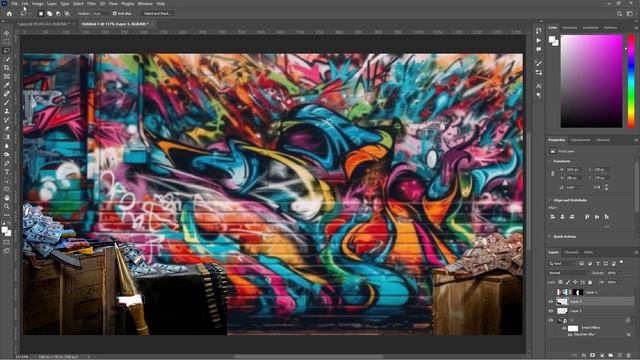Open the search icon at top right
The image size is (640, 360).
coord(619,13)
